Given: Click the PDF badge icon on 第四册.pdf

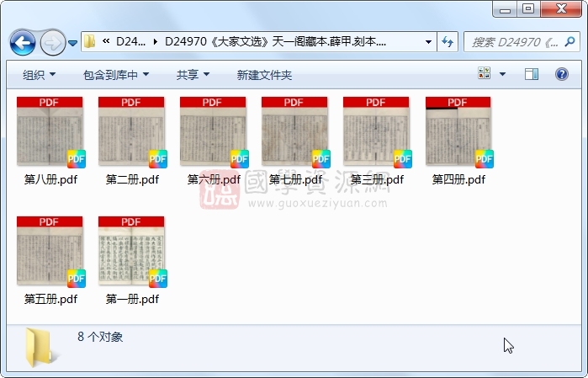Looking at the screenshot, I should 485,159.
